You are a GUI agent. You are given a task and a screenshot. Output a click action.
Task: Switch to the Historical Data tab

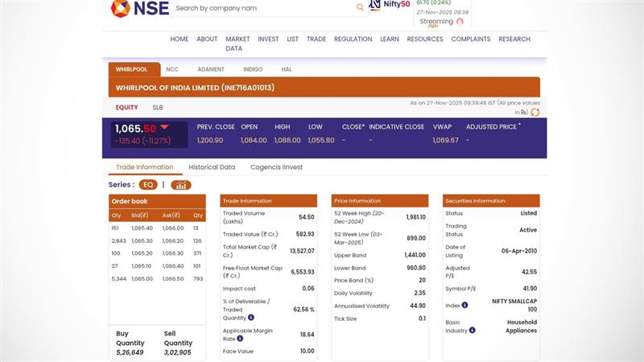point(212,167)
